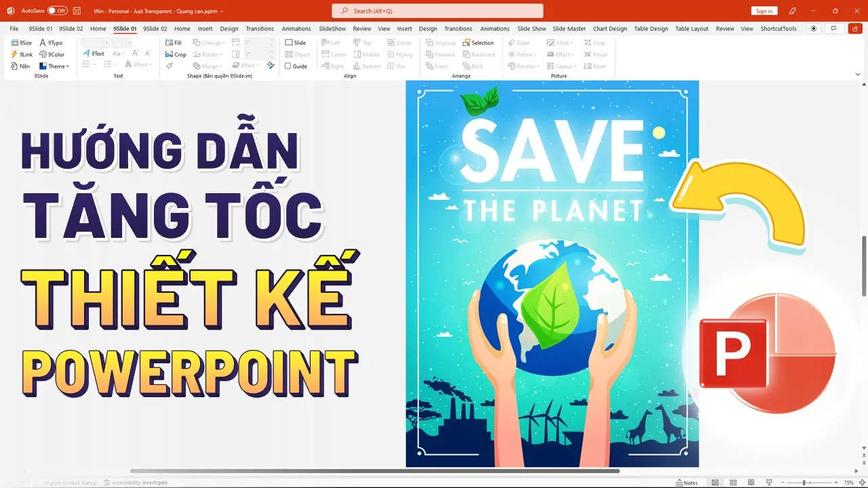Click the format painter brush in Shape group
868x488 pixels.
coord(170,66)
